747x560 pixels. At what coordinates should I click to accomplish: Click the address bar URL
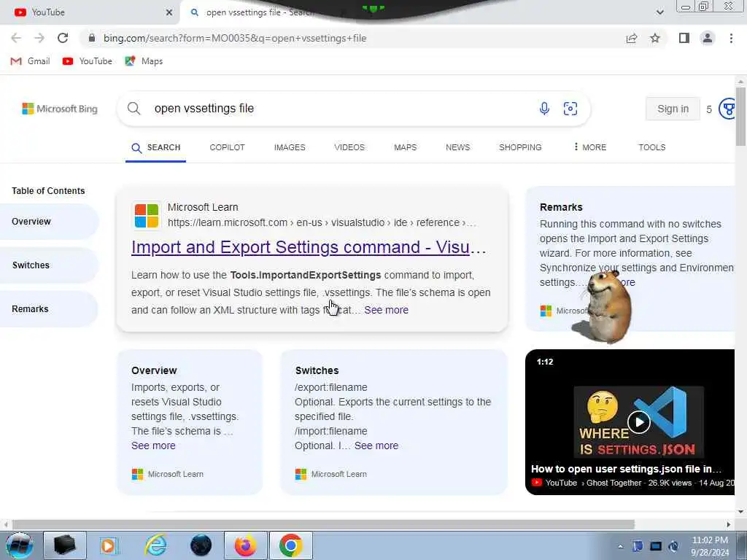pos(235,38)
